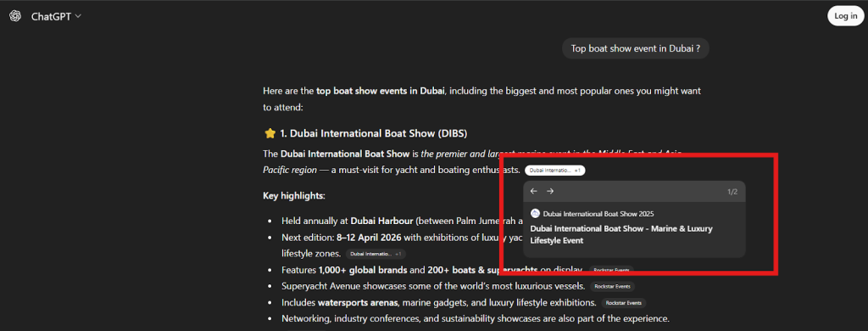This screenshot has width=868, height=331.
Task: Click the star emoji before the heading
Action: pyautogui.click(x=270, y=133)
